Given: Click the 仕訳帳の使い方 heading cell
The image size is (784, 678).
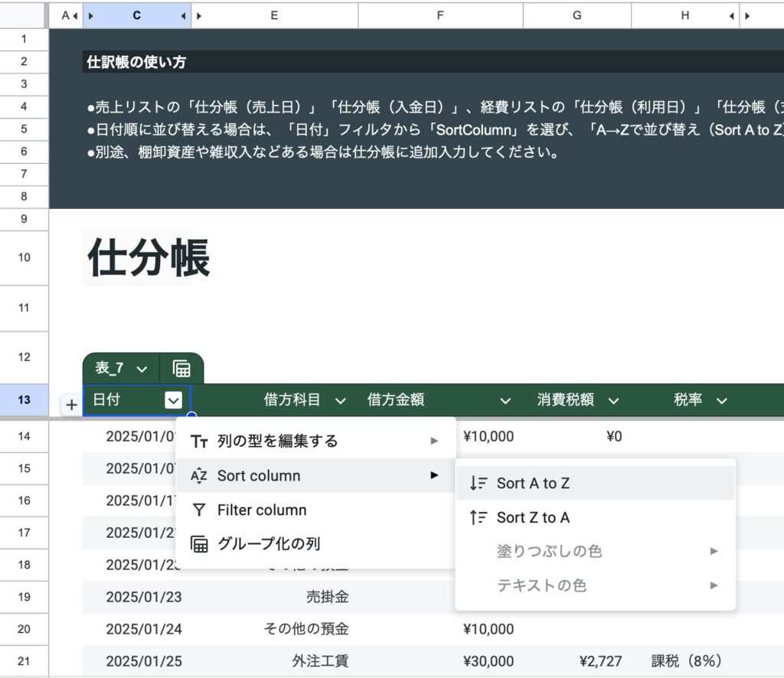Looking at the screenshot, I should (x=136, y=62).
